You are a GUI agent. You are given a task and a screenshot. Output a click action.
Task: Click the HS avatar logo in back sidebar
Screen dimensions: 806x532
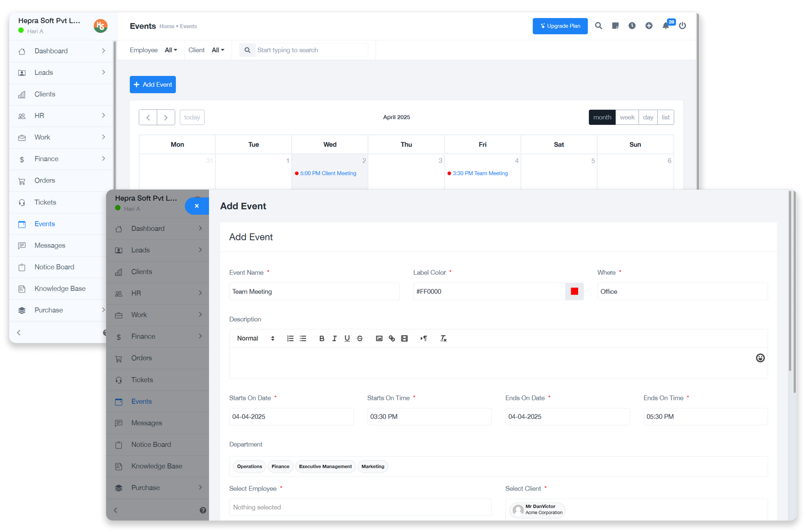point(100,26)
